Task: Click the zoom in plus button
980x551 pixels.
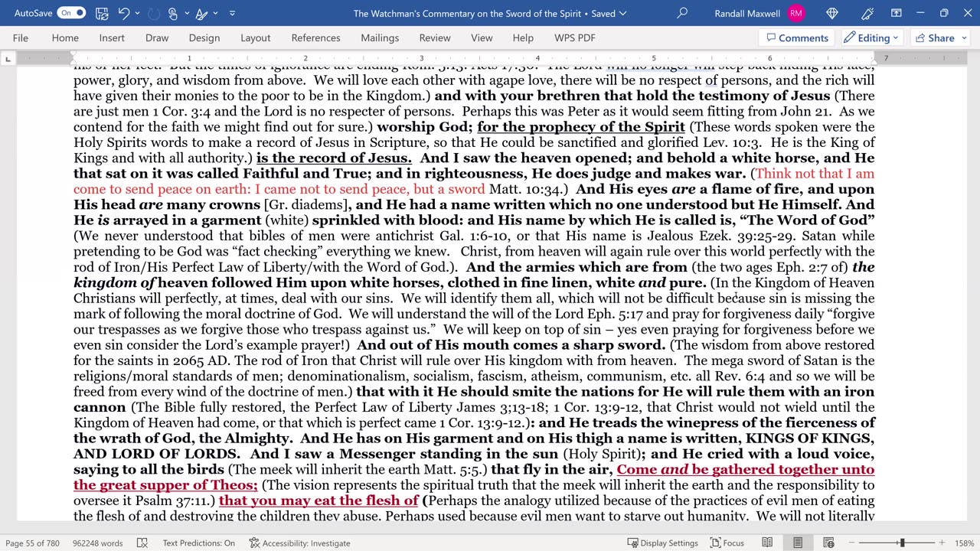Action: point(942,543)
